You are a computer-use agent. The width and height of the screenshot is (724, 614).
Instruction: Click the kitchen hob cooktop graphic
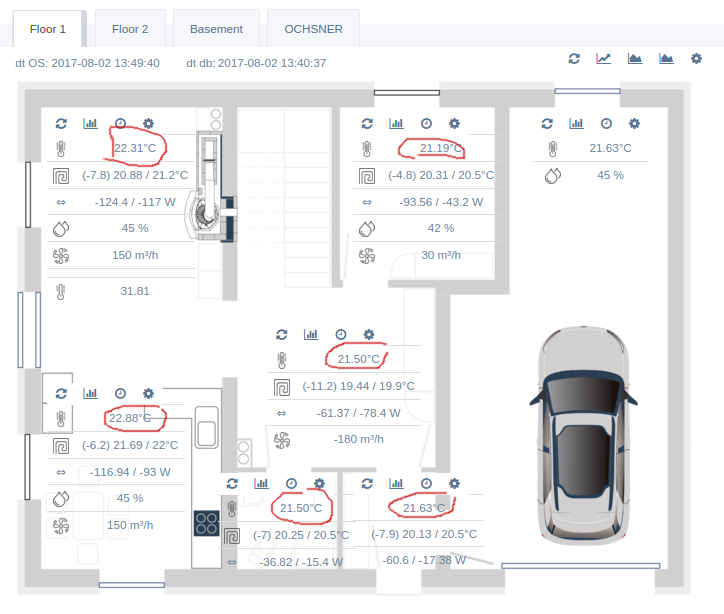(x=206, y=524)
